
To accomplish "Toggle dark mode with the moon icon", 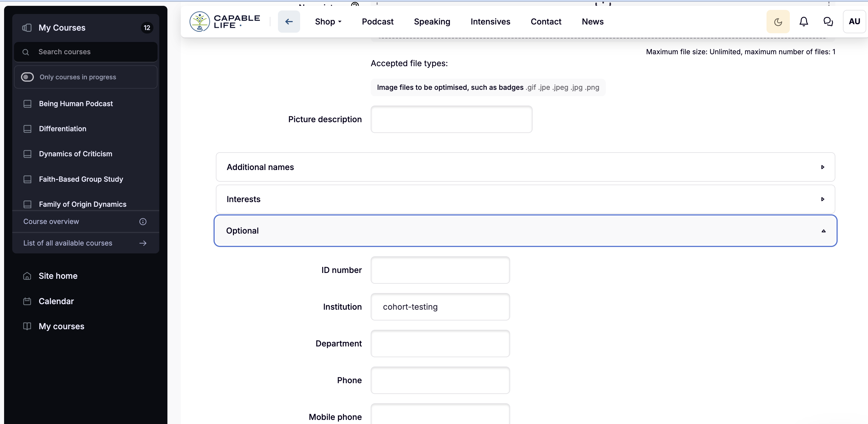I will [778, 22].
